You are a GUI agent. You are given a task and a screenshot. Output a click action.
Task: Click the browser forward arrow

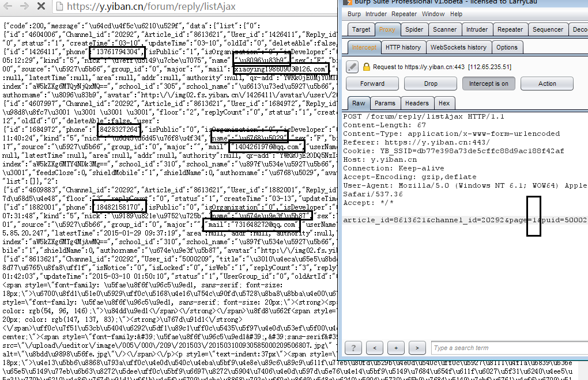(x=24, y=6)
